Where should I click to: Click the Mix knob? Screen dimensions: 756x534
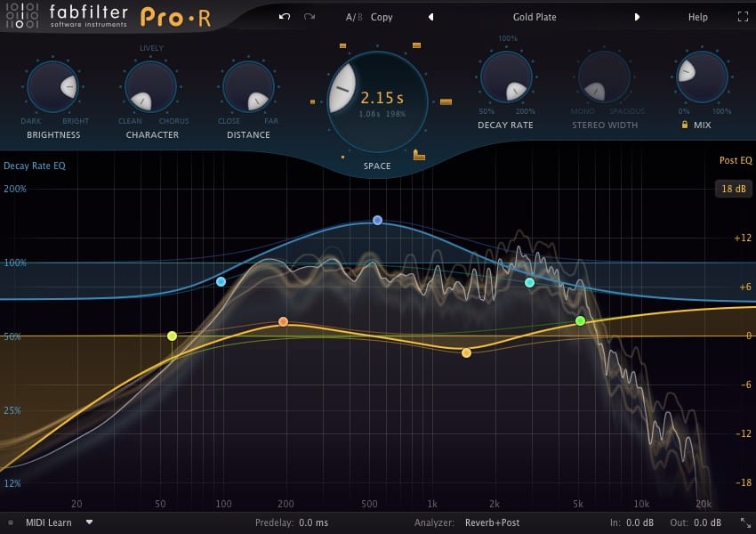(702, 77)
